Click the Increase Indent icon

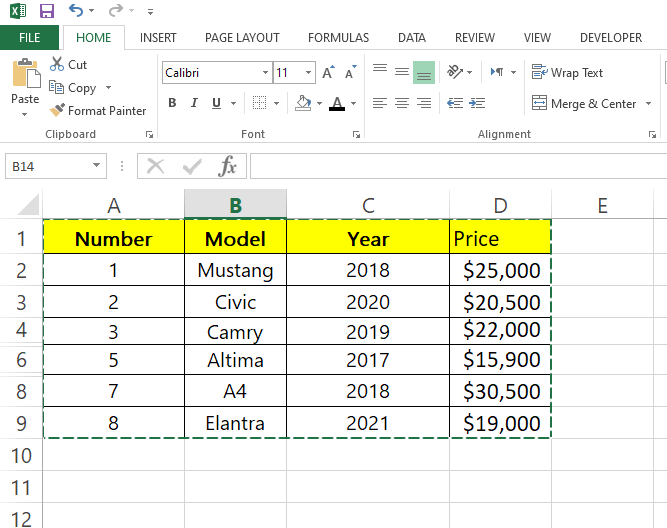pyautogui.click(x=477, y=103)
